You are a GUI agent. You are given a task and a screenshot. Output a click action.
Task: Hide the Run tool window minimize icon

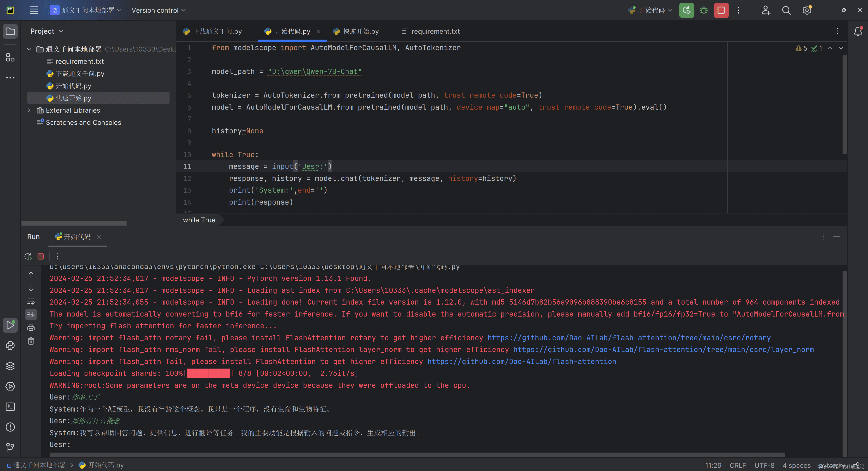click(836, 236)
